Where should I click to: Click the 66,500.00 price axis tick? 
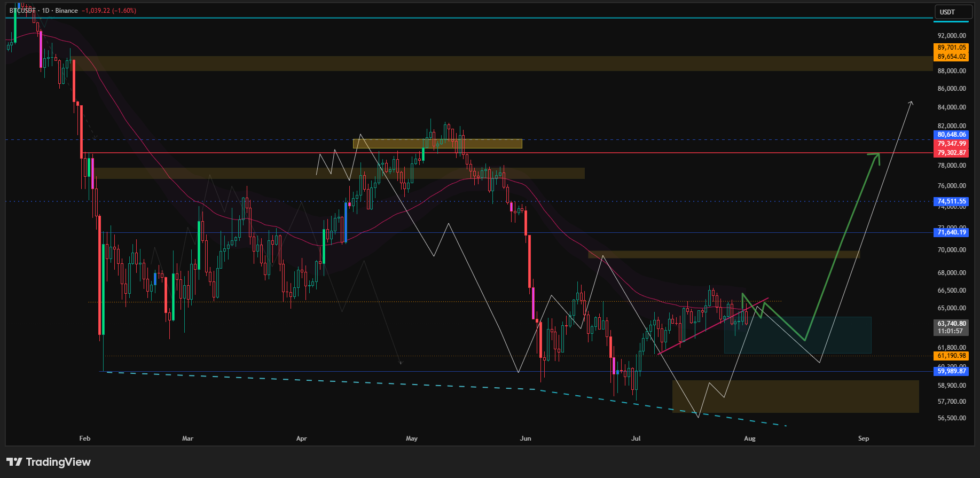coord(952,291)
